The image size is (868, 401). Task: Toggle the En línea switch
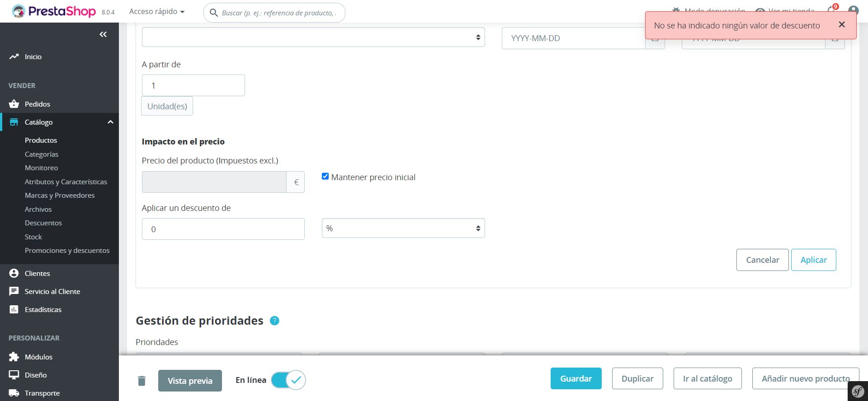288,380
